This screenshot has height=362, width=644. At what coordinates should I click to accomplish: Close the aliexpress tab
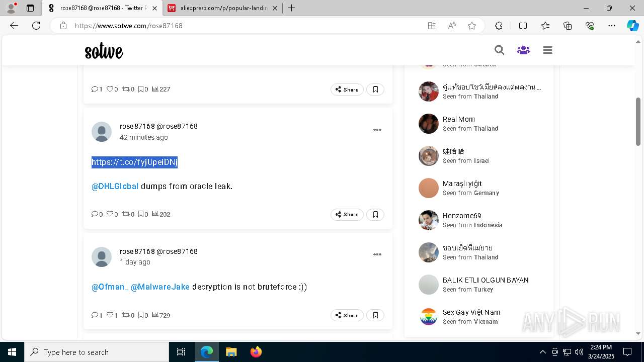coord(275,8)
